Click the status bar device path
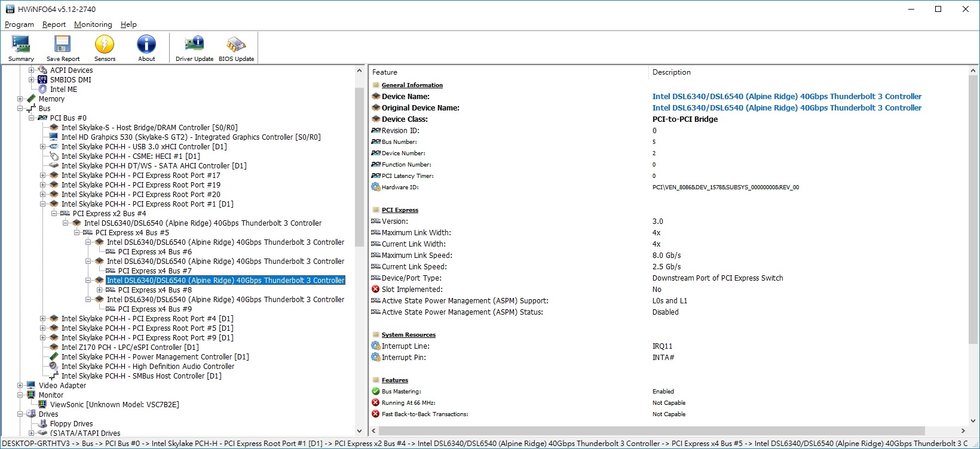The image size is (980, 449). click(x=485, y=444)
